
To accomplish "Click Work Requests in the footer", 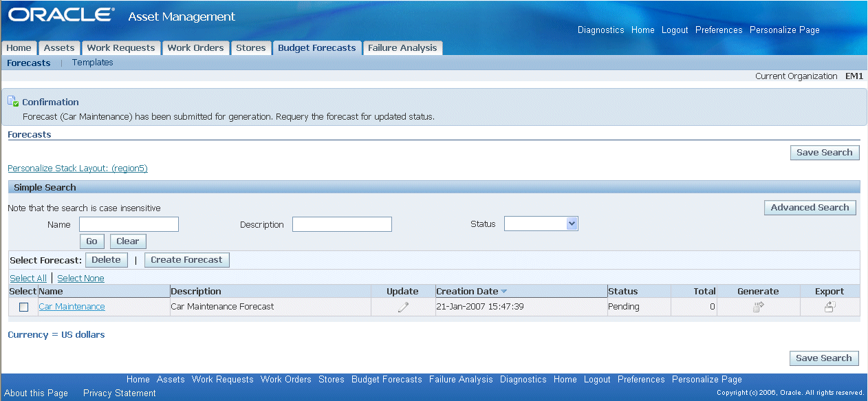I will click(222, 380).
